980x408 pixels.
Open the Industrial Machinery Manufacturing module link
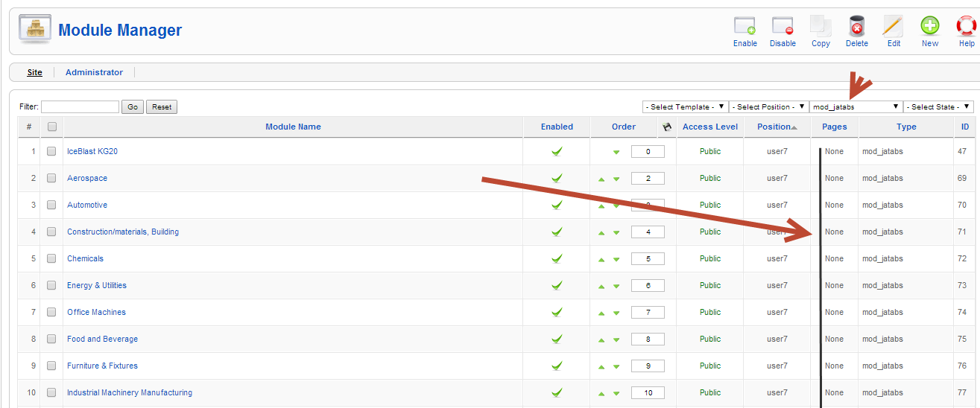pos(130,392)
